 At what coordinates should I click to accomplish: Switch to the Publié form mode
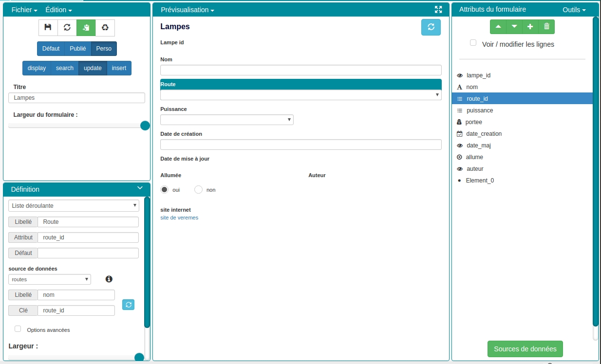click(x=78, y=49)
